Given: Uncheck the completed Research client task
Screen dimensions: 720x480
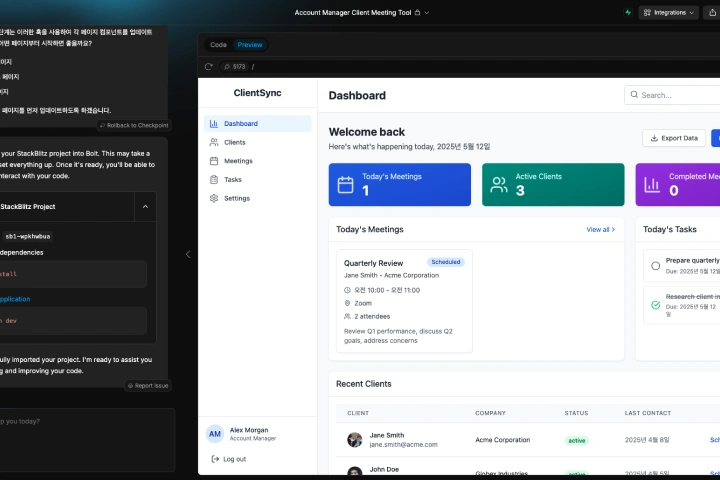Looking at the screenshot, I should 655,305.
